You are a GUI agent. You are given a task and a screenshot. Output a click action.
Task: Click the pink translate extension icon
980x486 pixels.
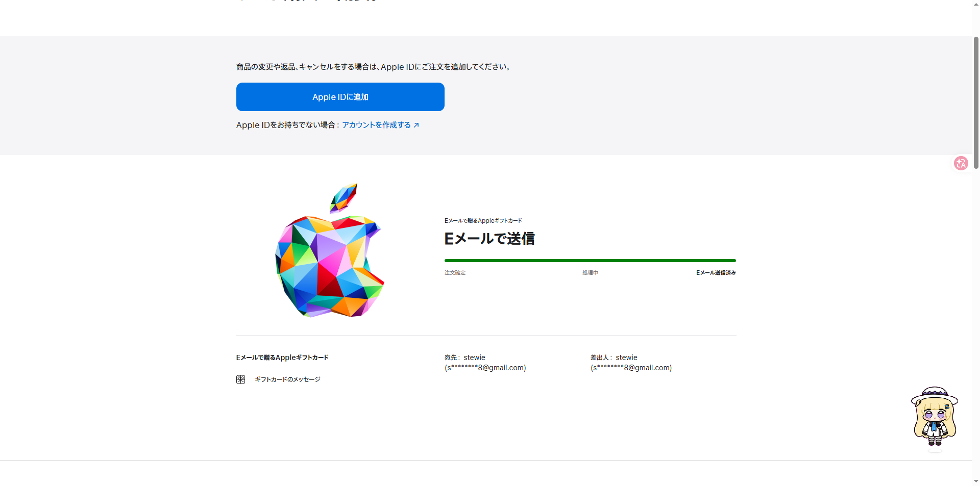[961, 163]
